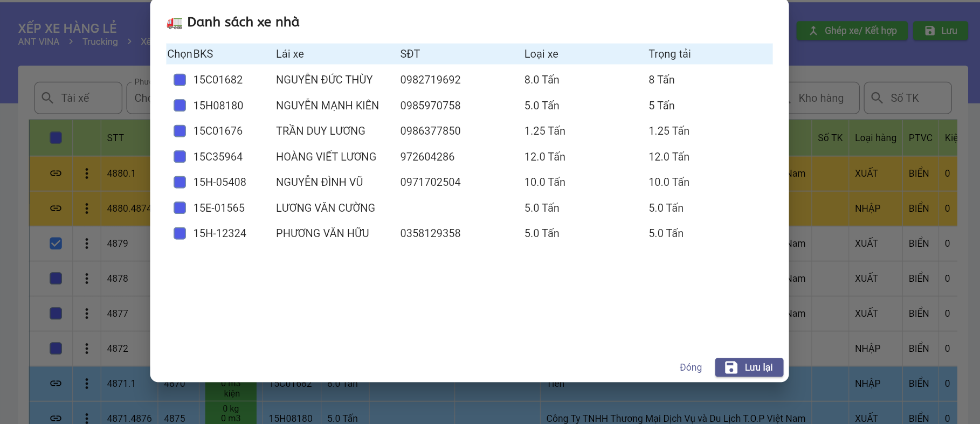Click the link icon in row 4871.1
The image size is (980, 424).
click(x=56, y=384)
